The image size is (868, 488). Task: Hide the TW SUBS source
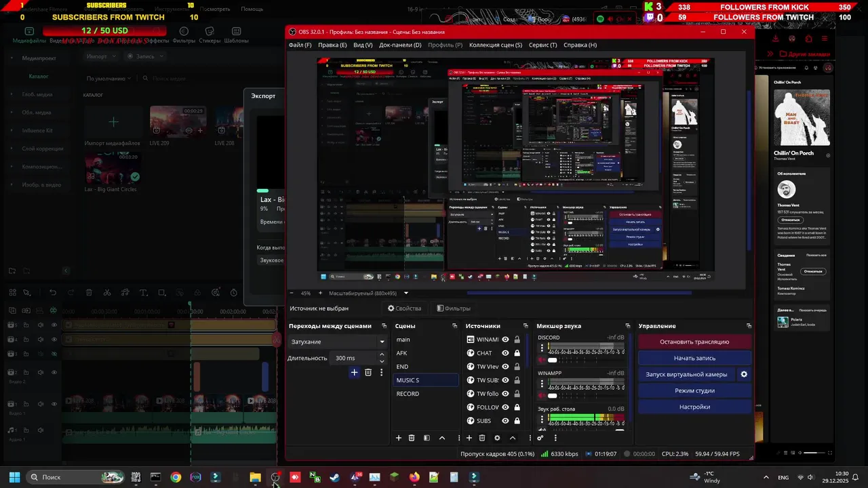pyautogui.click(x=505, y=380)
